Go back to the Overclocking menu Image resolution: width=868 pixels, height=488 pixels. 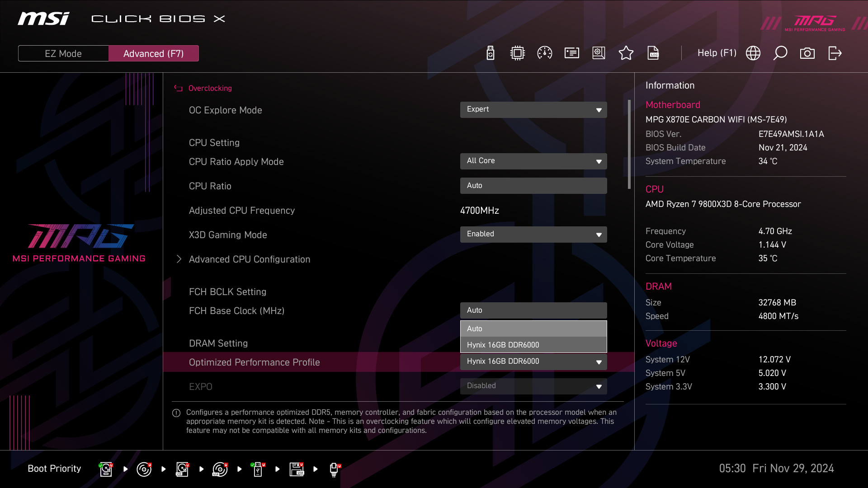(210, 88)
